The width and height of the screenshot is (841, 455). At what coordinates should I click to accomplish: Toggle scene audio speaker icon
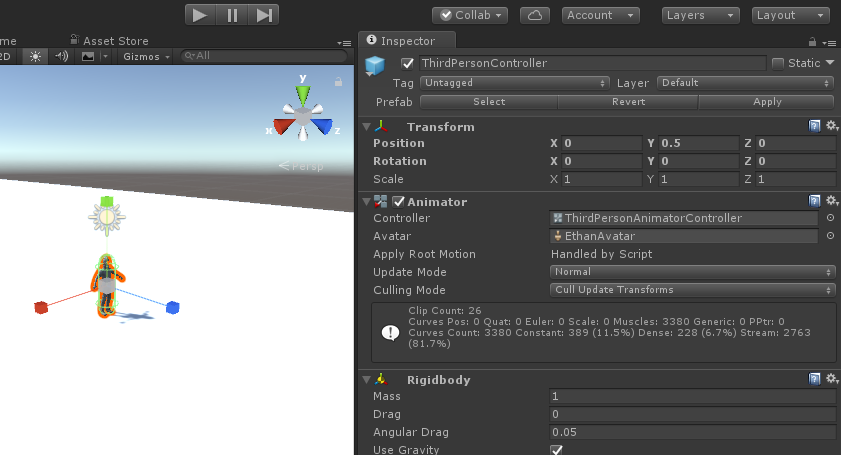(62, 56)
